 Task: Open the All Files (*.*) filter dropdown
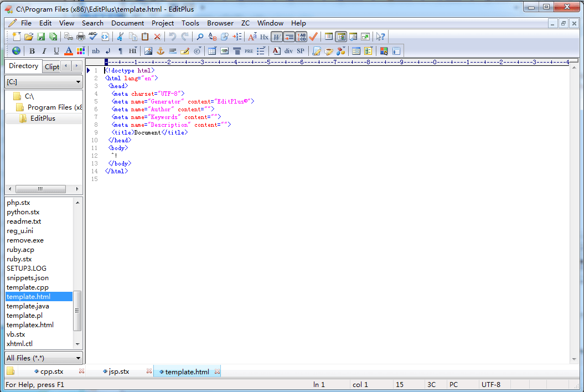pos(44,358)
